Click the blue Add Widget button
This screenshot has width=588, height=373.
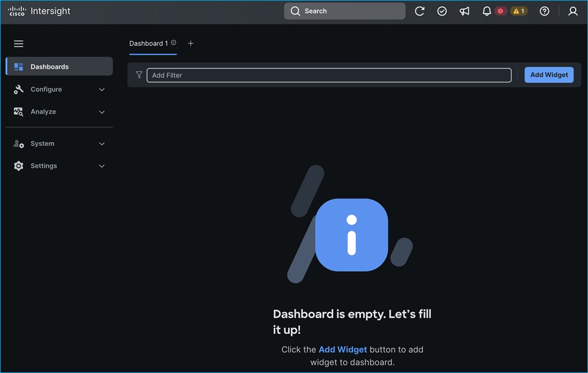(549, 75)
